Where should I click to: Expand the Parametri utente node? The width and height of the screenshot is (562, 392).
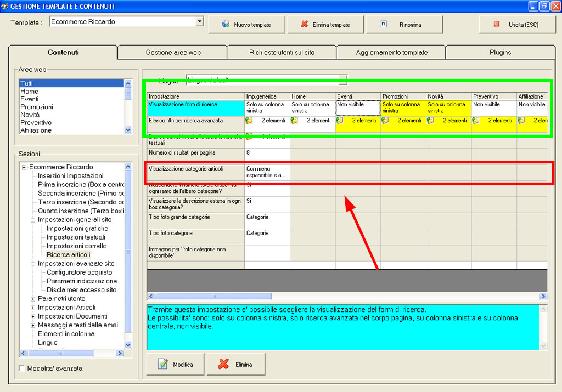tap(33, 299)
